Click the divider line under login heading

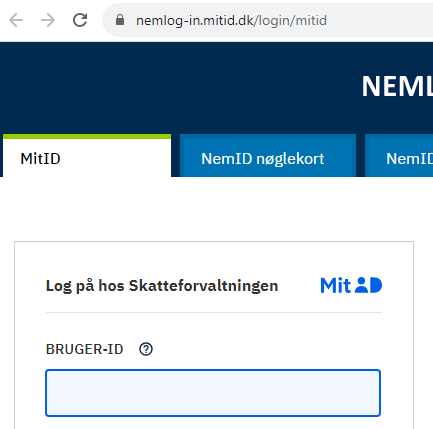pos(214,313)
